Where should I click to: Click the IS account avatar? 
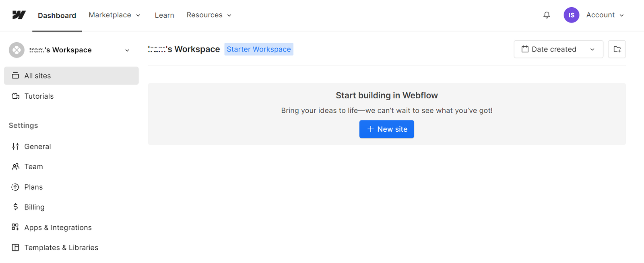(571, 15)
